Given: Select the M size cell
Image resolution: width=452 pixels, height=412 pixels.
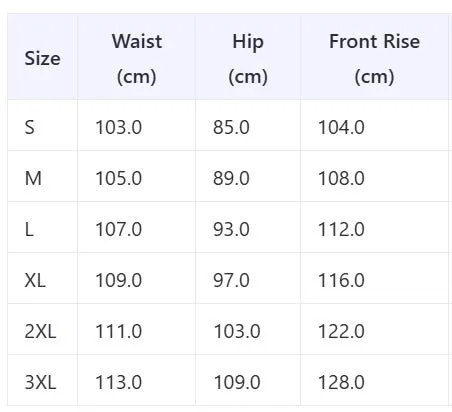Looking at the screenshot, I should pos(33,178).
